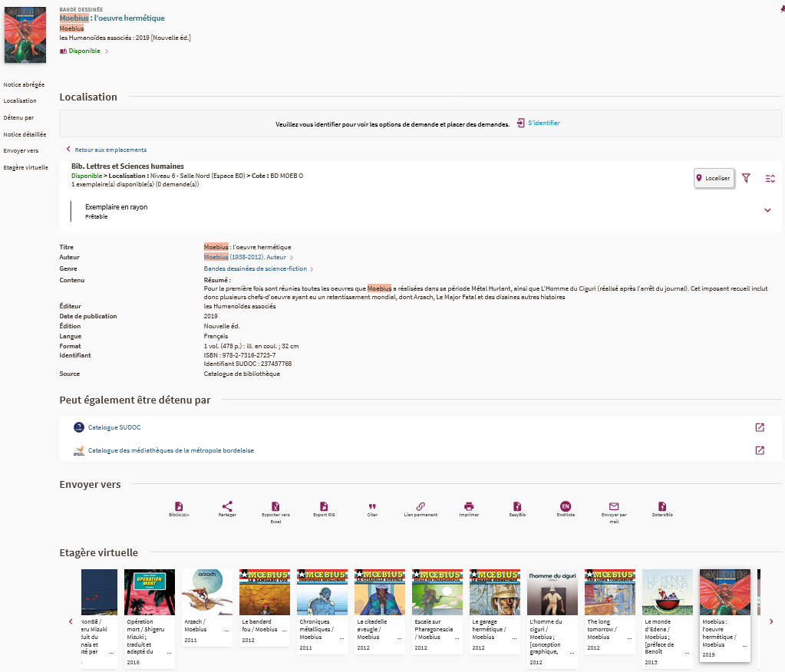
Task: Open external link icon on Catalogue SUDOC row
Action: [760, 427]
